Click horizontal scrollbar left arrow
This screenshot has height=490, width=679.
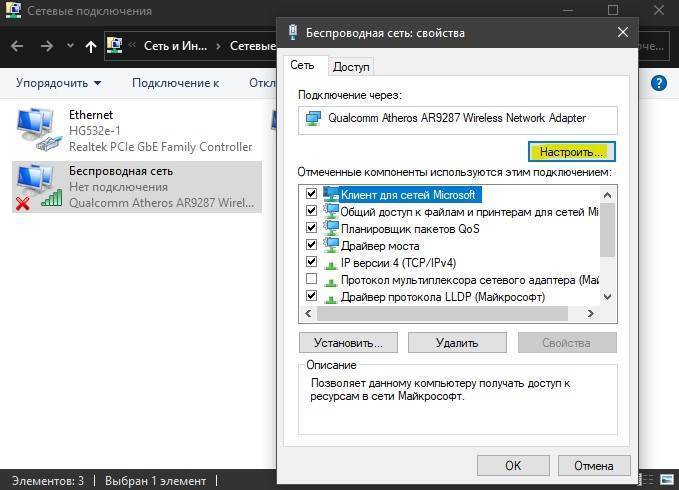tap(308, 313)
